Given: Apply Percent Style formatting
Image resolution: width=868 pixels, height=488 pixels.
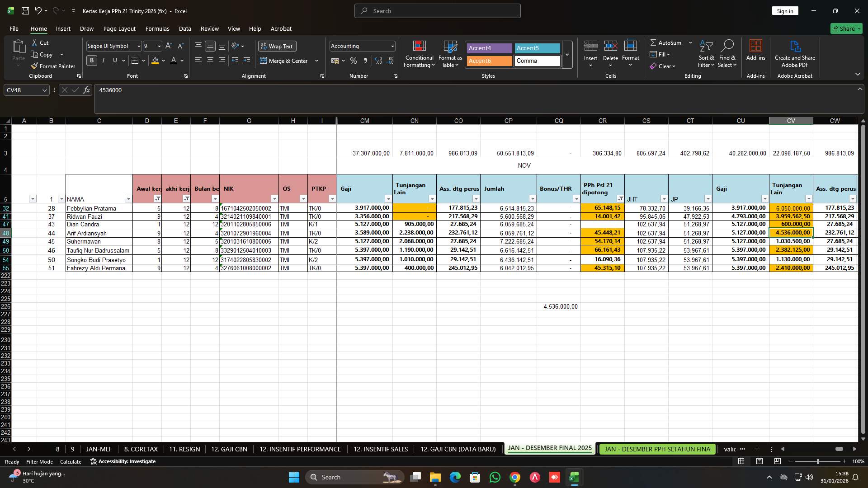Looking at the screenshot, I should point(354,61).
